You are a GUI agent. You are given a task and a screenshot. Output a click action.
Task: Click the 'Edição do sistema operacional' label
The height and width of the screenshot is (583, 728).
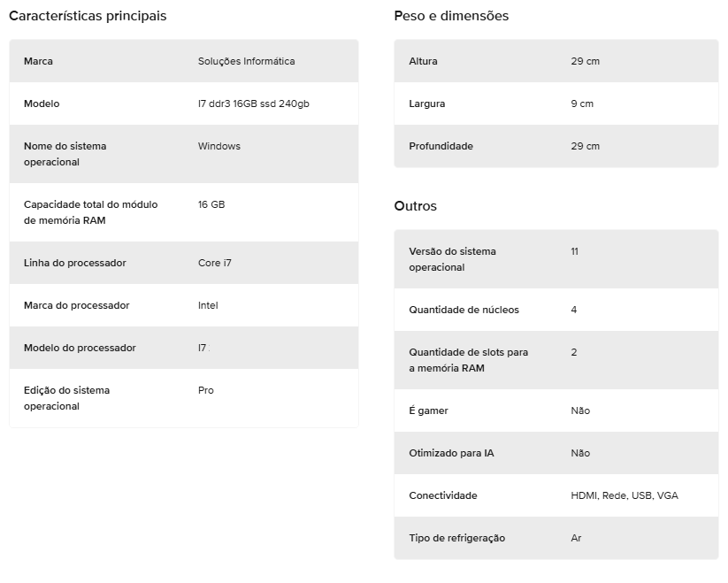(x=66, y=398)
